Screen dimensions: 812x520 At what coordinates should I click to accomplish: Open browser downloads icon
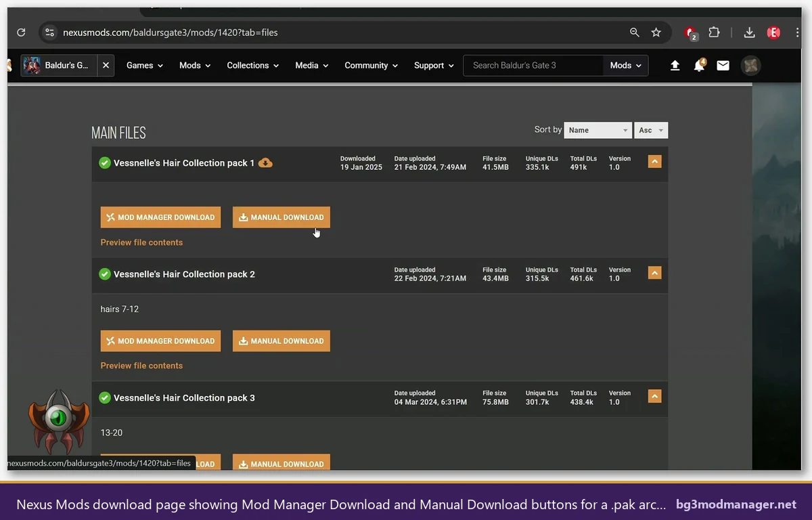point(749,32)
